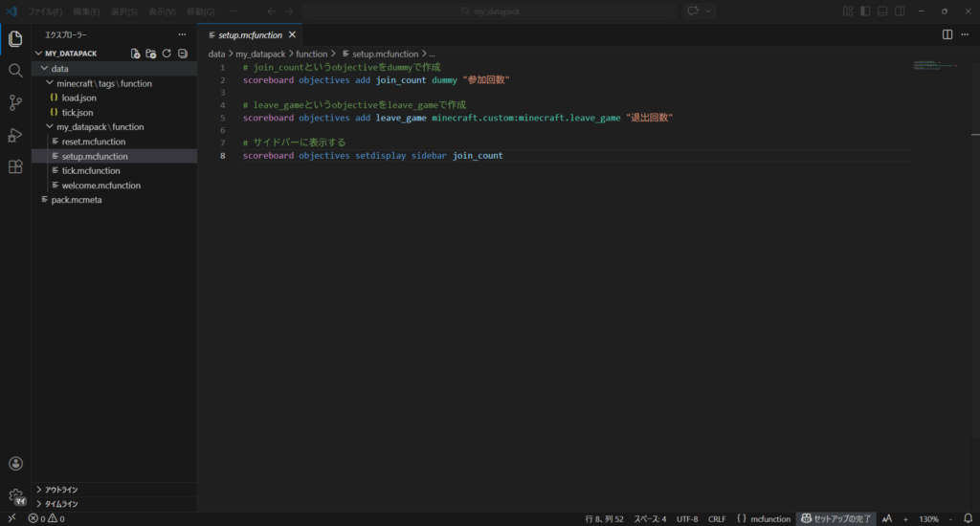Zoom out with the minus status button
This screenshot has height=526, width=980.
[x=950, y=518]
